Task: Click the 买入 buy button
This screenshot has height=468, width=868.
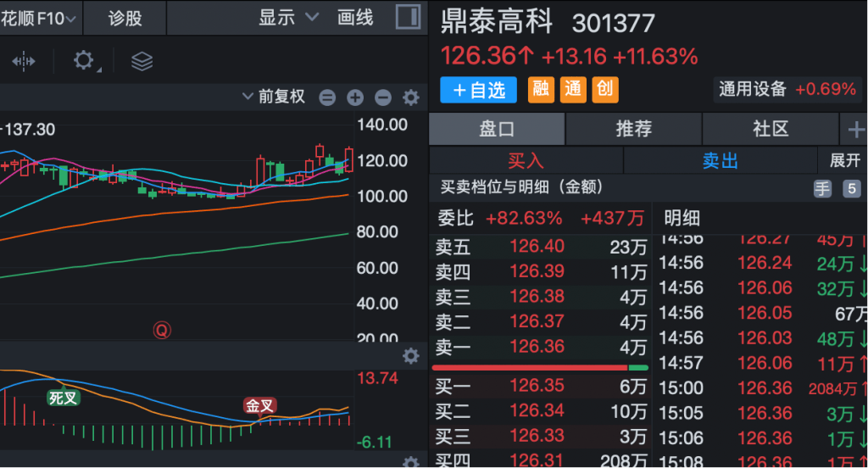Action: click(526, 160)
